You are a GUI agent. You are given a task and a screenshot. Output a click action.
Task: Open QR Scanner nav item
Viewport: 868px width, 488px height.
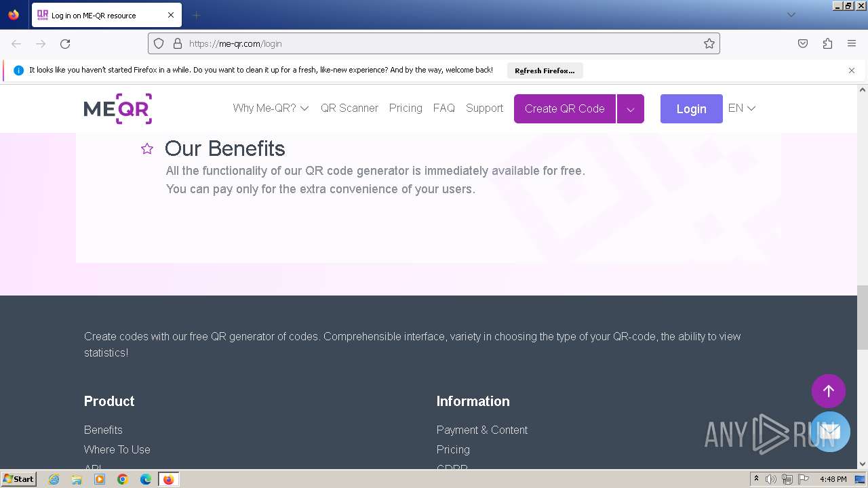(349, 108)
